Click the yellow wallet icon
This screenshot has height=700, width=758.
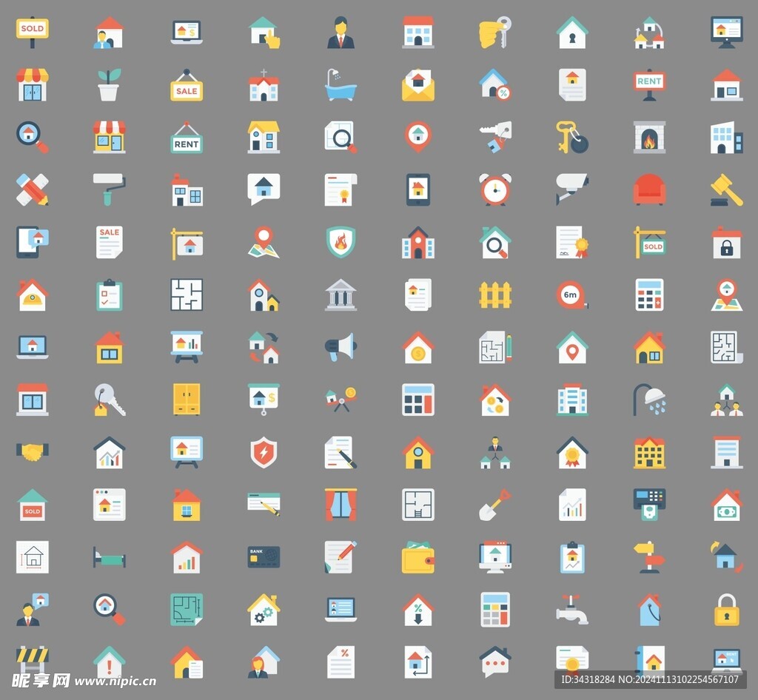click(418, 557)
